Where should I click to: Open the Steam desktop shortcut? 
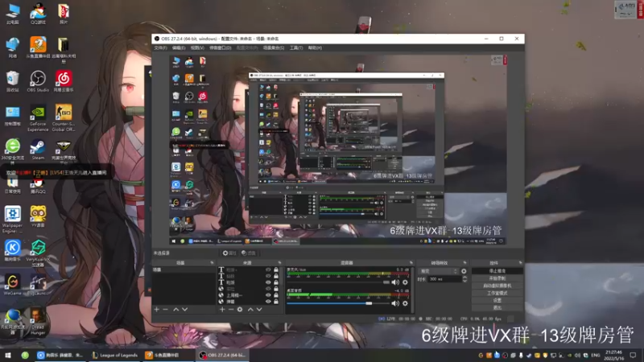38,150
